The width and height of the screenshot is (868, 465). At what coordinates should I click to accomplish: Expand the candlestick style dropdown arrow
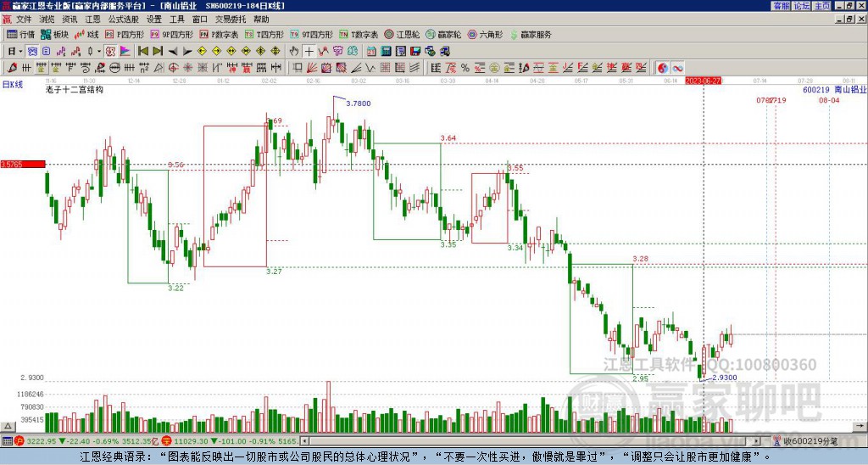pyautogui.click(x=98, y=52)
